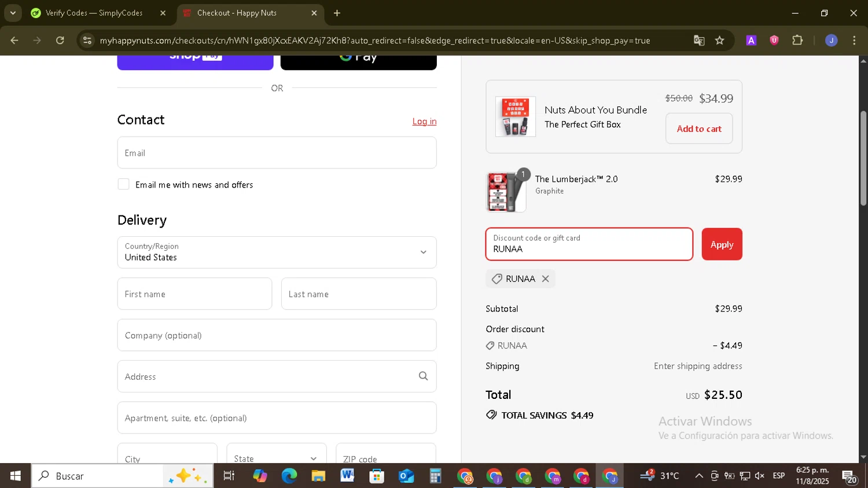Click the translate page icon
Screen dimensions: 868x488
[699, 41]
